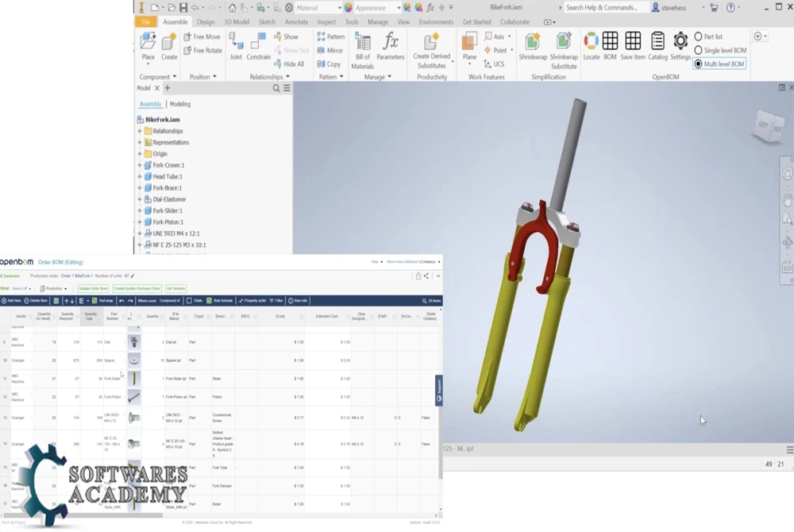
Task: Click the Copy component tool
Action: pos(329,64)
